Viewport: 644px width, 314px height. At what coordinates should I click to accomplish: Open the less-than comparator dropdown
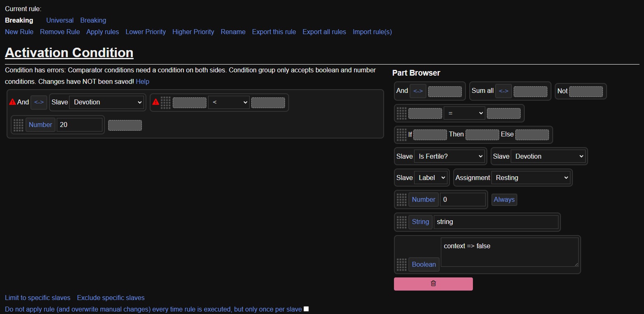229,102
